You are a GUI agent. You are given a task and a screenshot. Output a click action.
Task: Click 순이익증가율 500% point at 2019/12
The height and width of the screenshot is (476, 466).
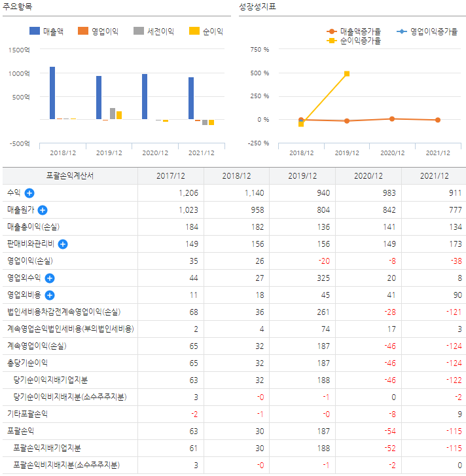(347, 74)
